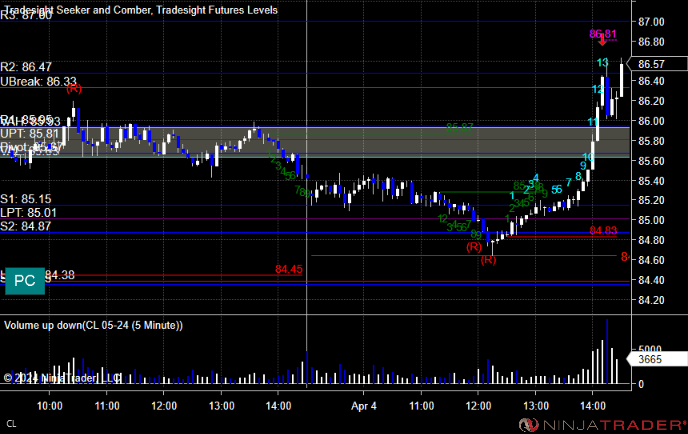688x434 pixels.
Task: Click the green 85.87 level label
Action: click(459, 127)
